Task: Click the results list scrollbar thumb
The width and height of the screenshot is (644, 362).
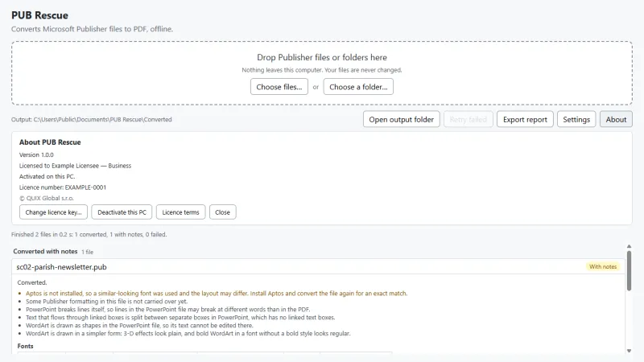Action: click(x=629, y=271)
